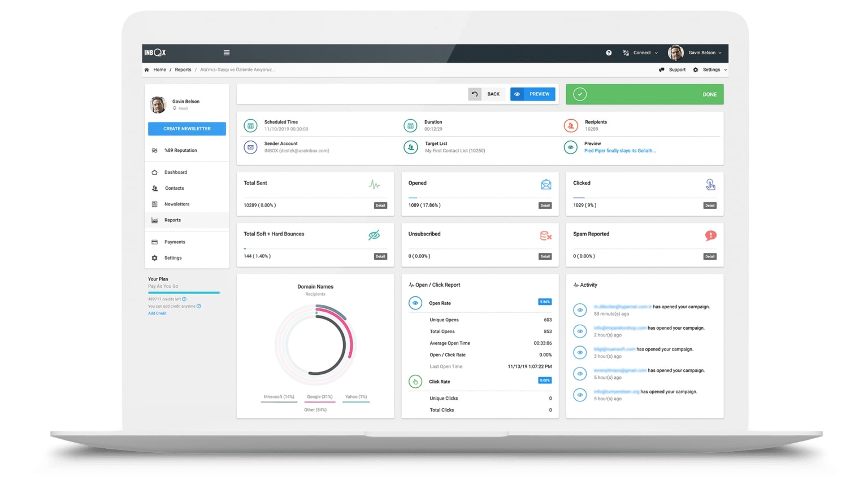Click the Contacts person icon
The image size is (868, 481).
pyautogui.click(x=155, y=188)
